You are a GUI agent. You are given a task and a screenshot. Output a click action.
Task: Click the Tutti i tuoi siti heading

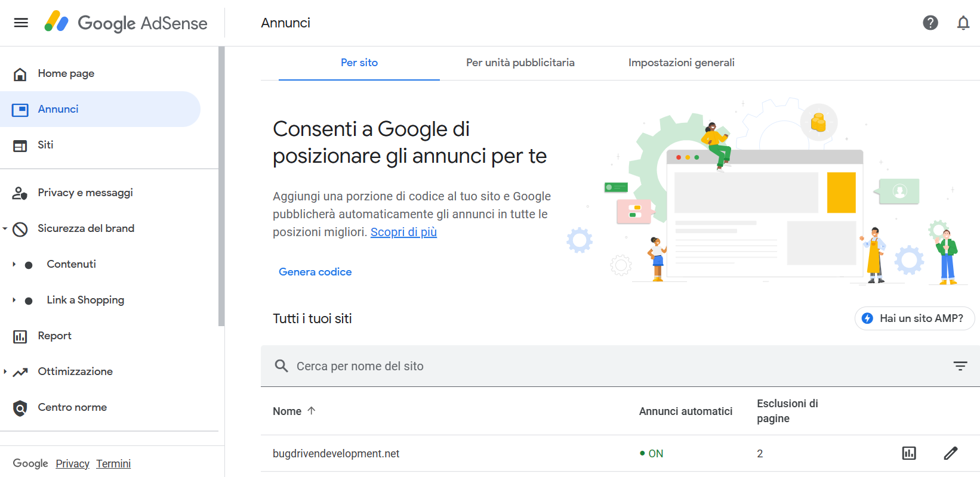tap(312, 318)
